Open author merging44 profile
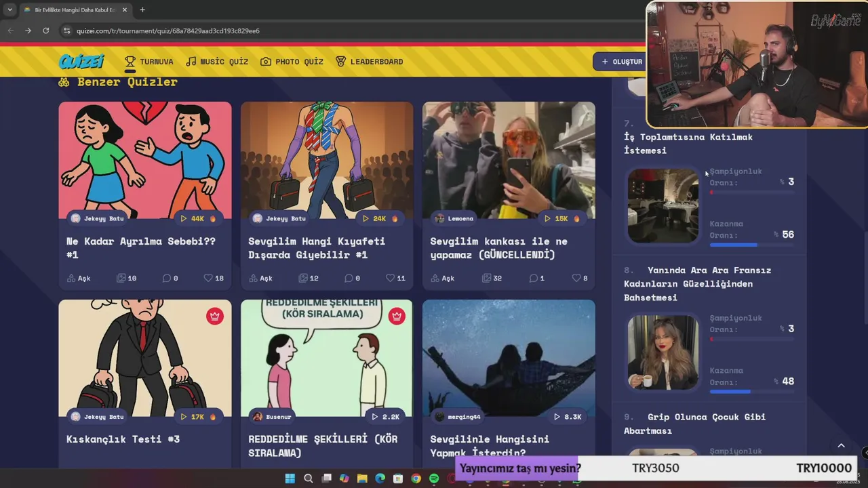This screenshot has height=488, width=868. [458, 417]
